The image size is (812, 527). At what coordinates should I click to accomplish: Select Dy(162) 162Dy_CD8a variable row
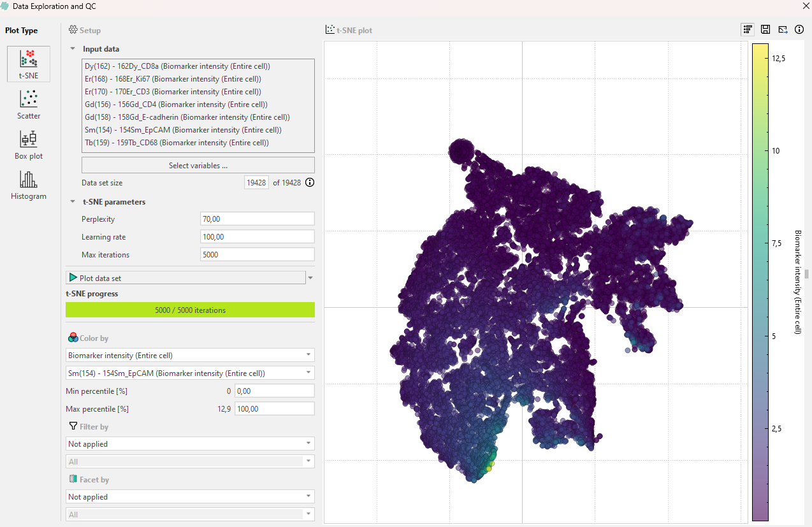click(198, 66)
